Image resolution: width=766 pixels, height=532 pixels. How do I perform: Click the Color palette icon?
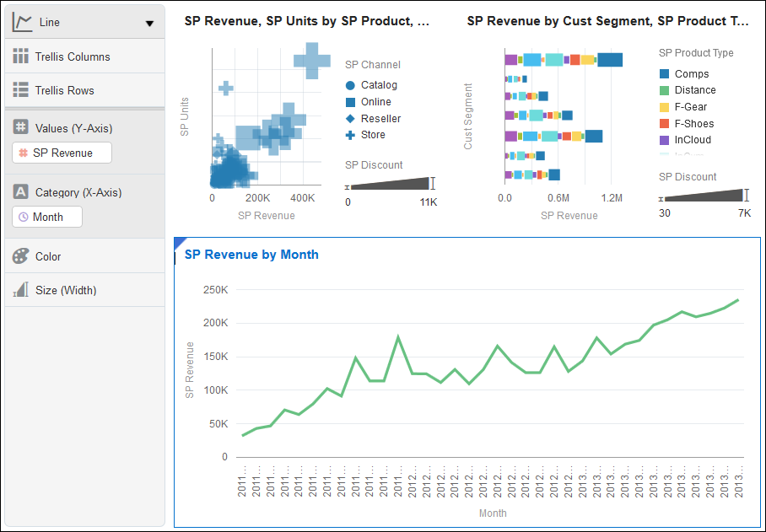click(x=20, y=255)
